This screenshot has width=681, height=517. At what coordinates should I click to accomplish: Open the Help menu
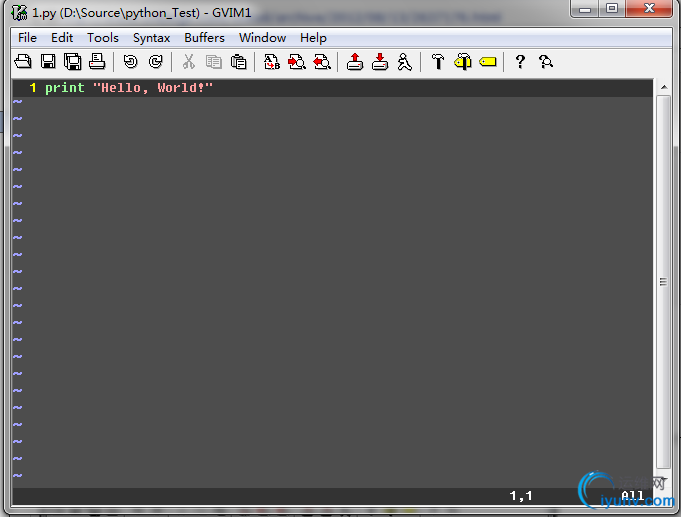coord(313,38)
